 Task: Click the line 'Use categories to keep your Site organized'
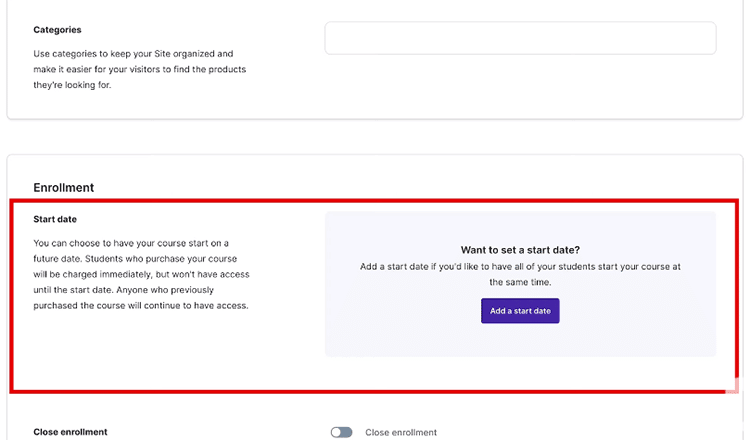pos(133,53)
